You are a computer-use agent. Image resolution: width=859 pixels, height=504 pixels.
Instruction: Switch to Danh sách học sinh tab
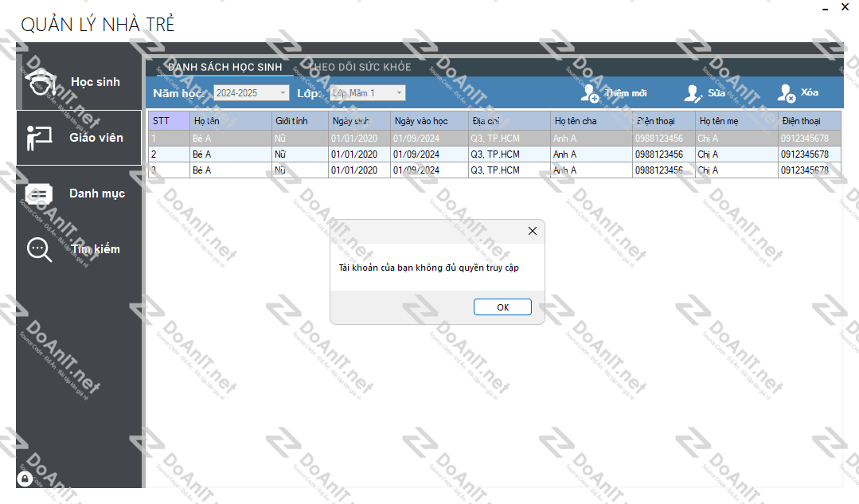tap(225, 67)
